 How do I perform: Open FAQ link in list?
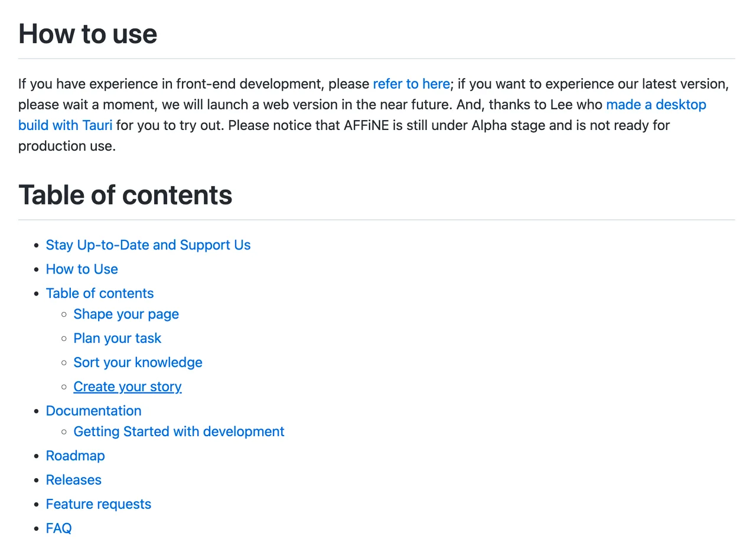59,528
